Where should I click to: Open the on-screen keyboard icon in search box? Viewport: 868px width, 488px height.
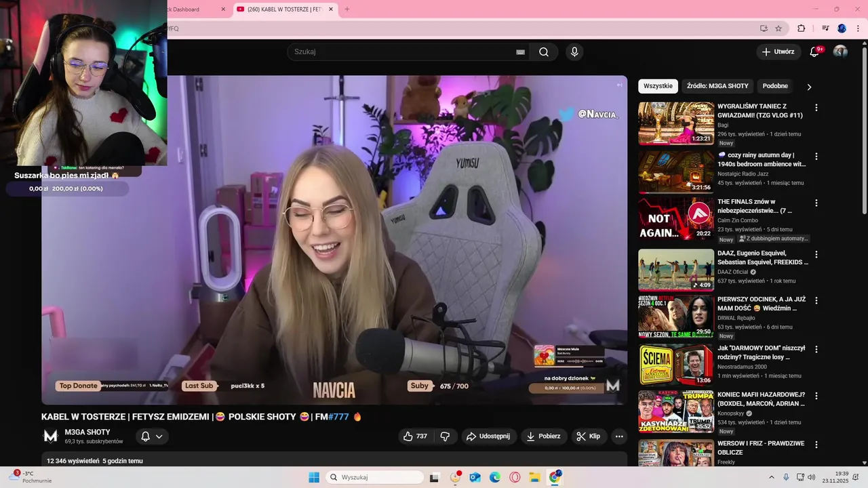click(x=520, y=52)
